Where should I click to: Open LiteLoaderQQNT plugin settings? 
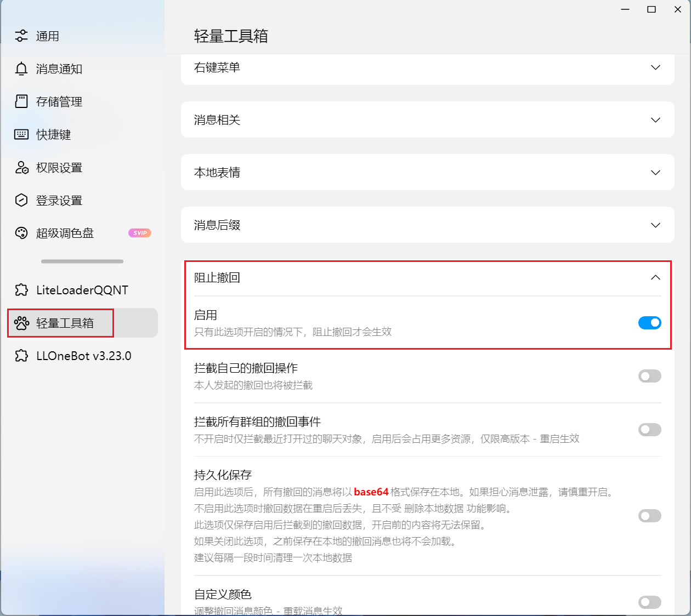pos(82,290)
